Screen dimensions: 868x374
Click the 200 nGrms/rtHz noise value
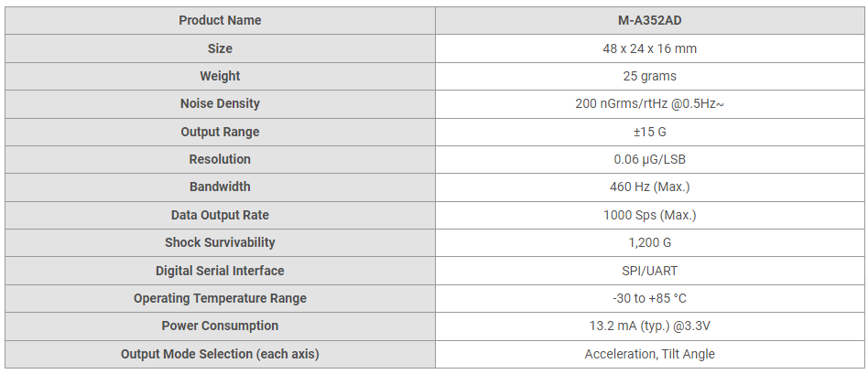(x=649, y=103)
